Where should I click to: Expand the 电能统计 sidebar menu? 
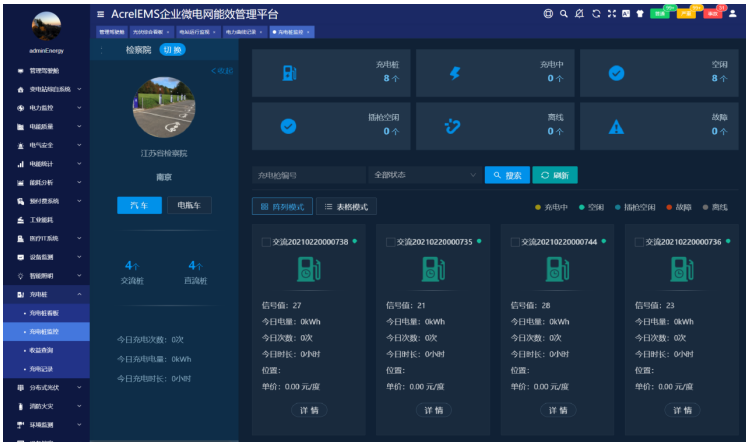[x=47, y=164]
